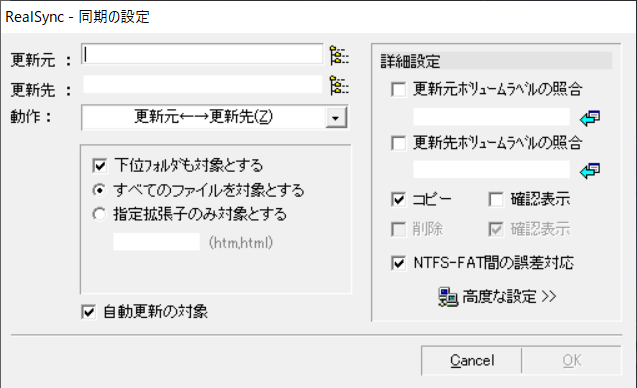
Task: Click the Cancel button
Action: pyautogui.click(x=472, y=360)
